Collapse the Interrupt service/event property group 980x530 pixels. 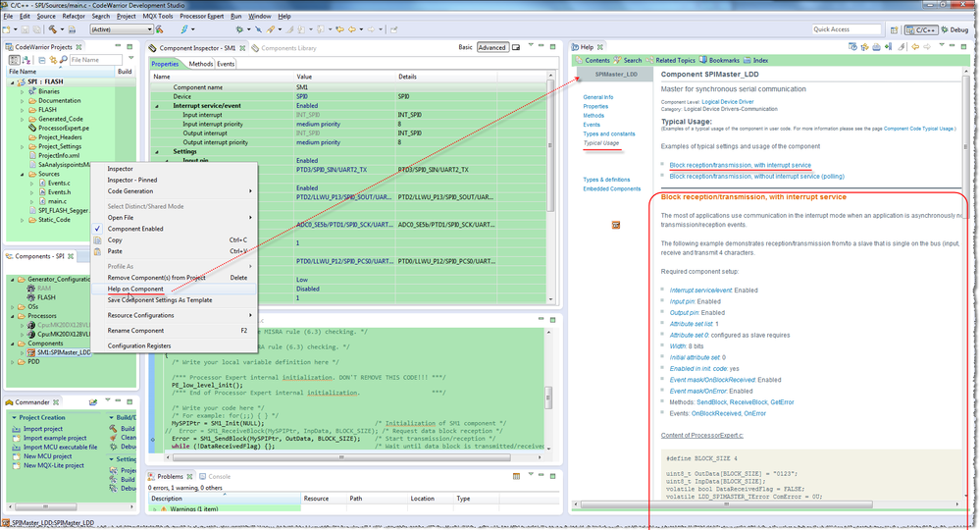click(x=157, y=106)
